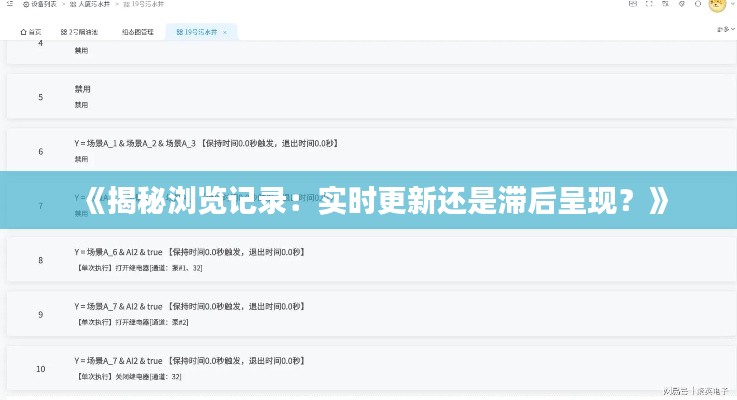Image resolution: width=737 pixels, height=400 pixels.
Task: Close the 19号污水井 tab
Action: (225, 32)
